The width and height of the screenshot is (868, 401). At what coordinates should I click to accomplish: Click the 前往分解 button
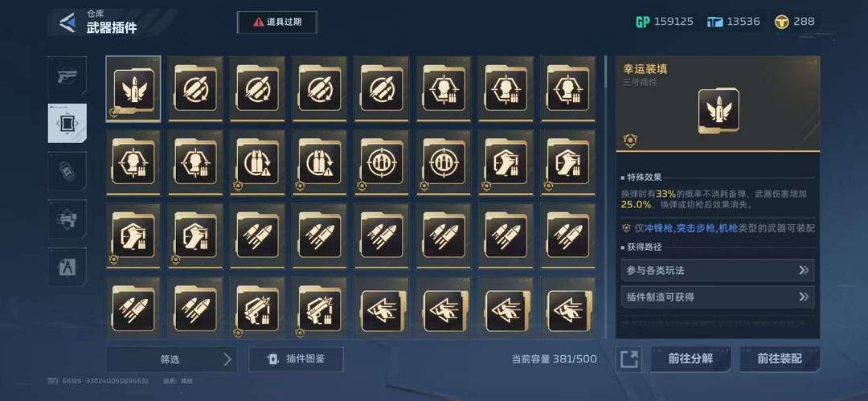pyautogui.click(x=691, y=359)
